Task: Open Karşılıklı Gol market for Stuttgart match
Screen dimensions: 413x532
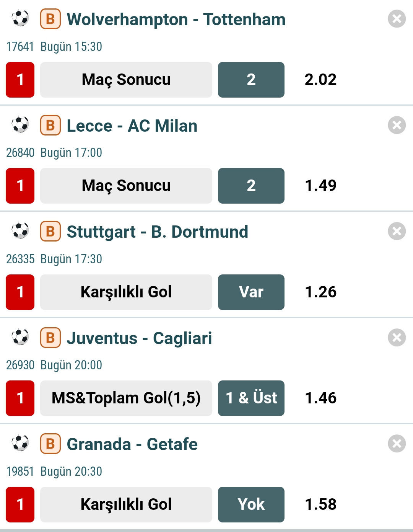Action: 126,292
